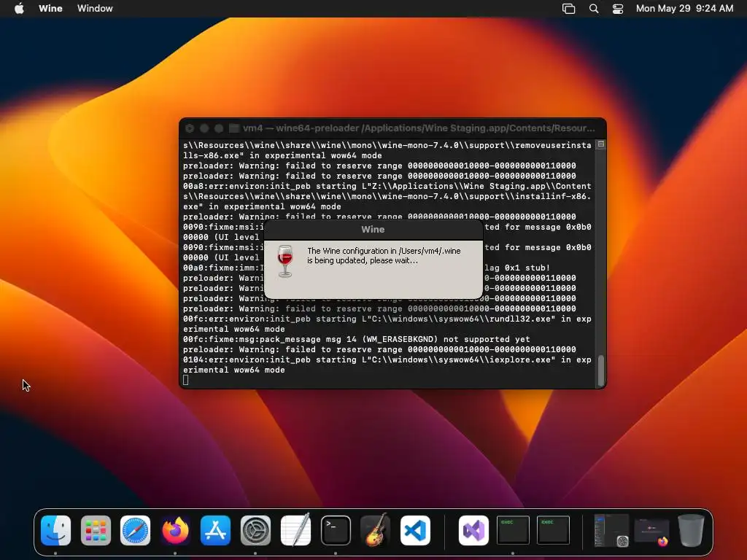Click the date and time Mon May 29

click(684, 9)
